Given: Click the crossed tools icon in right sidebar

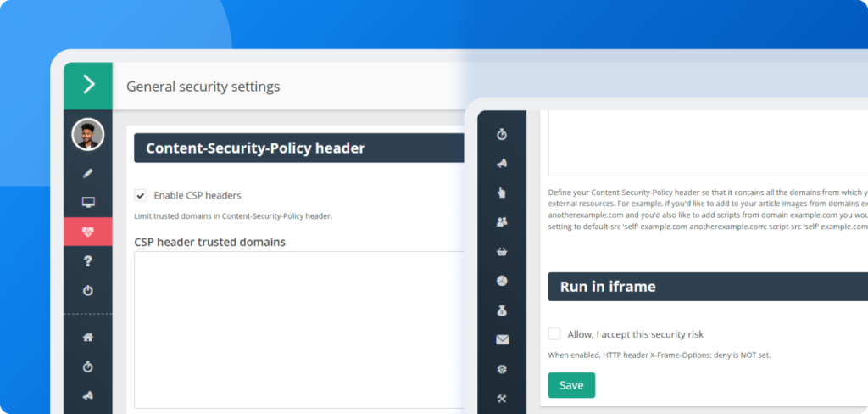Looking at the screenshot, I should tap(502, 399).
